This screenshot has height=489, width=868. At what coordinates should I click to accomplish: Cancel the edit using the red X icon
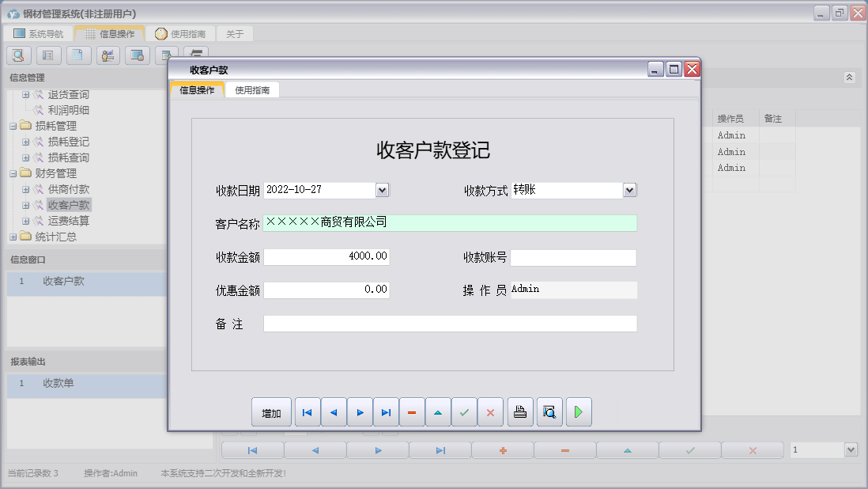[490, 411]
